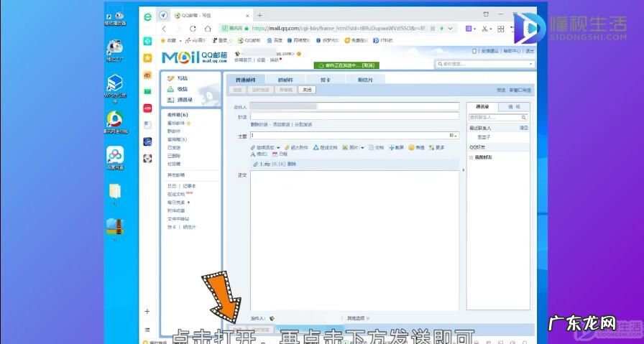The width and height of the screenshot is (644, 344).
Task: Click the 添加密送 link
Action: pyautogui.click(x=281, y=124)
